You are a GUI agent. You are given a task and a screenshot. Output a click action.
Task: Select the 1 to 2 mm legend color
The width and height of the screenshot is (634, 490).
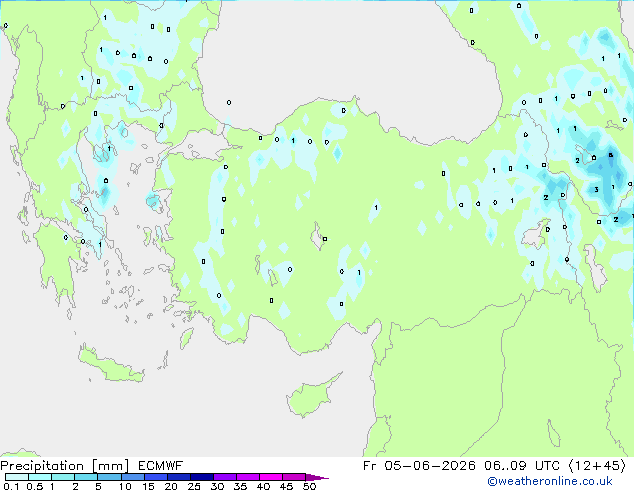63,477
